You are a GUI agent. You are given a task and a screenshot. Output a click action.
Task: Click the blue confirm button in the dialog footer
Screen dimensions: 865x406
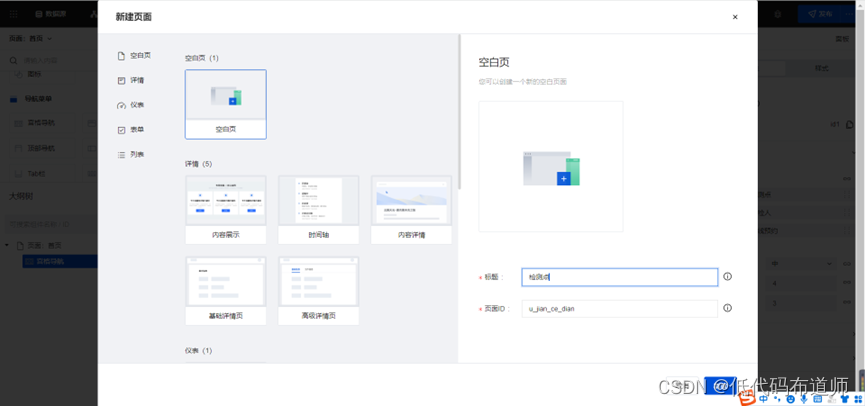coord(718,385)
